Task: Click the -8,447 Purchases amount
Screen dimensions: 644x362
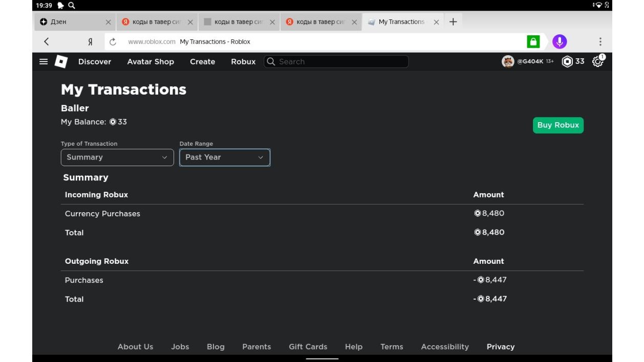Action: click(x=490, y=280)
